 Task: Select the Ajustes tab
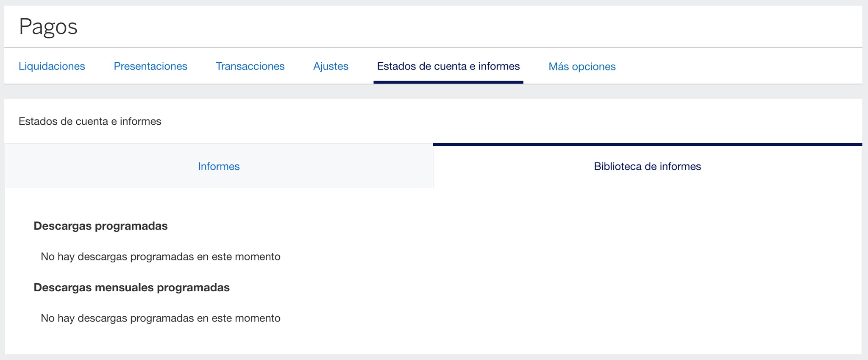point(331,66)
